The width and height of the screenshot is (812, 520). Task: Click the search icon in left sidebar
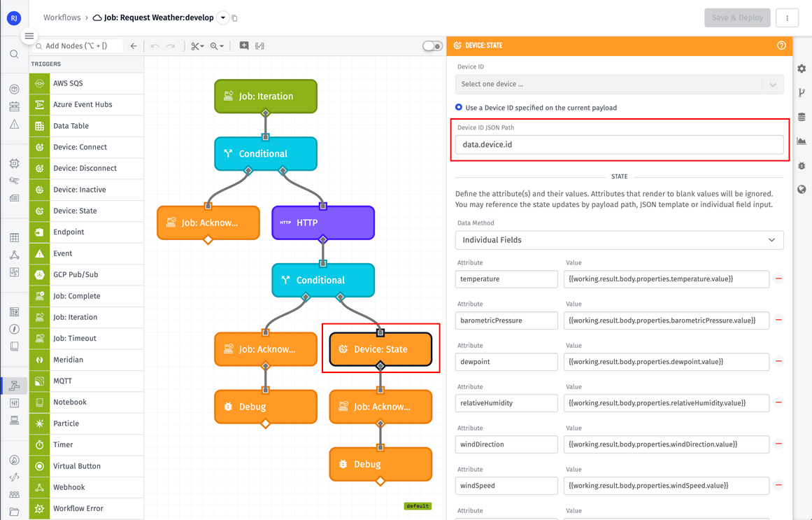point(15,55)
